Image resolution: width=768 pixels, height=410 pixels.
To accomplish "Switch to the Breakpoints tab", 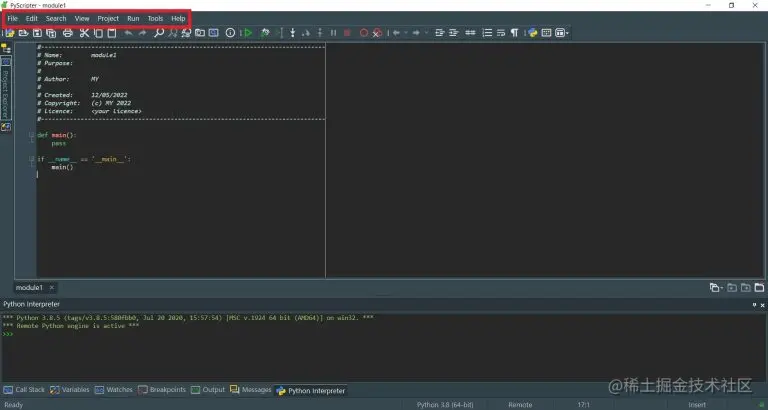I will (x=162, y=390).
